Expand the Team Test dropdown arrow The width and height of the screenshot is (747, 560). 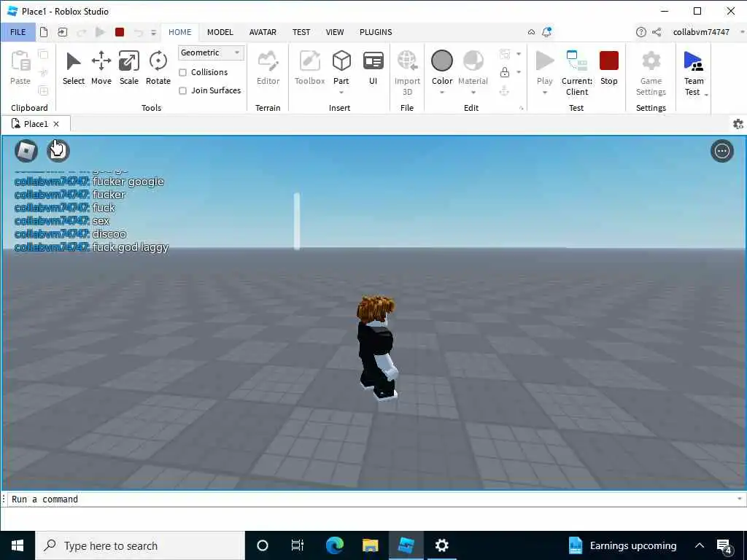pyautogui.click(x=706, y=95)
